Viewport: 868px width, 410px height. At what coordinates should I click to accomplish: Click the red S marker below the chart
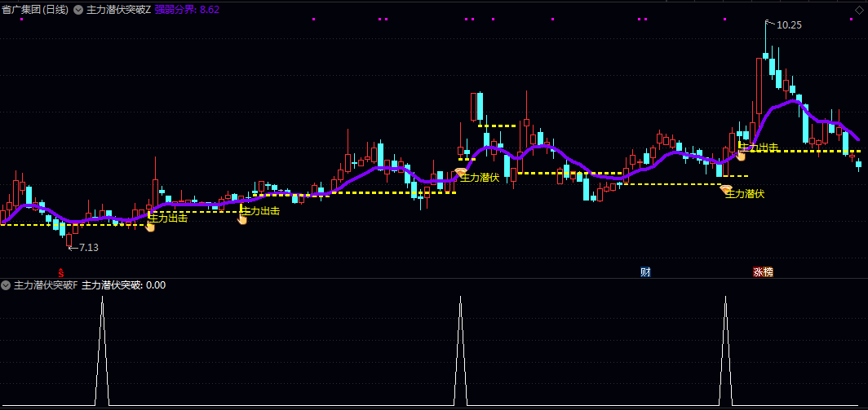coord(61,272)
